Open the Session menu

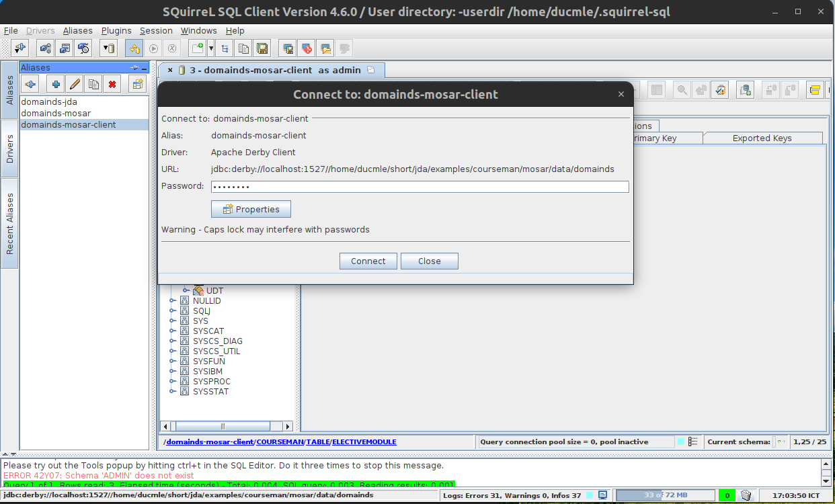pyautogui.click(x=156, y=31)
